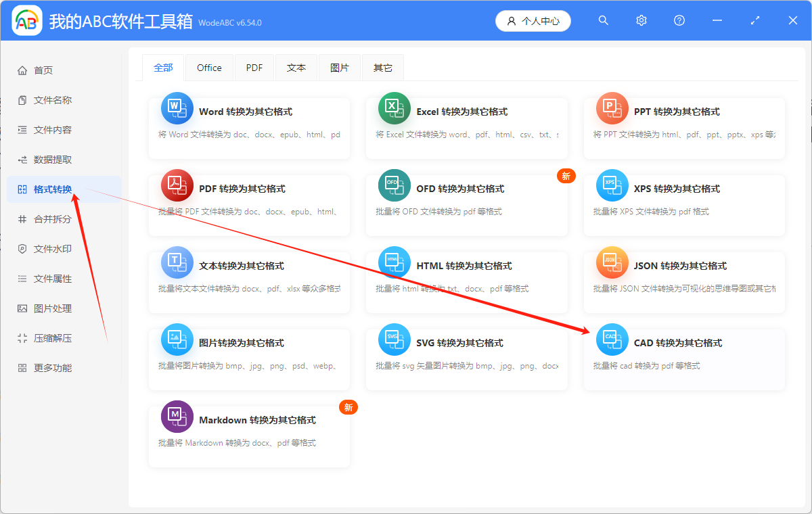Select the 文件属性 file properties icon
This screenshot has width=812, height=514.
tap(23, 278)
